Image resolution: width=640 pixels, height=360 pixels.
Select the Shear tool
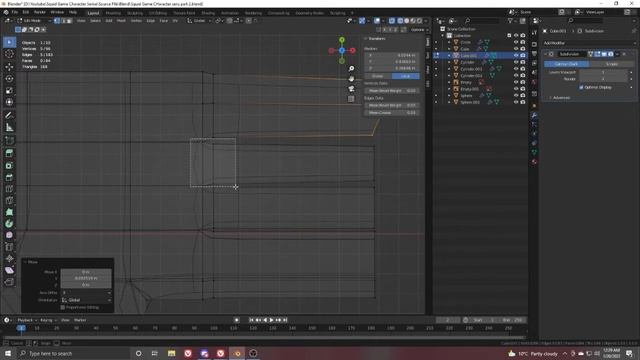[x=9, y=270]
